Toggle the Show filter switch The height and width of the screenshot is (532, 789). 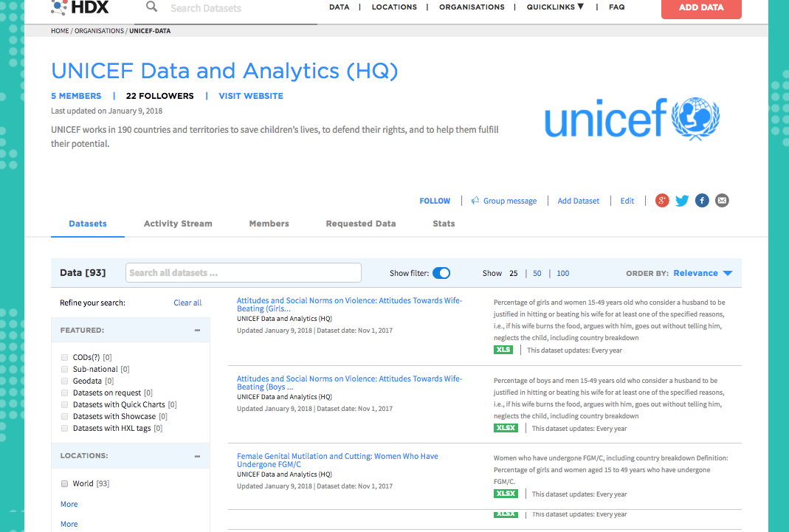click(x=441, y=273)
